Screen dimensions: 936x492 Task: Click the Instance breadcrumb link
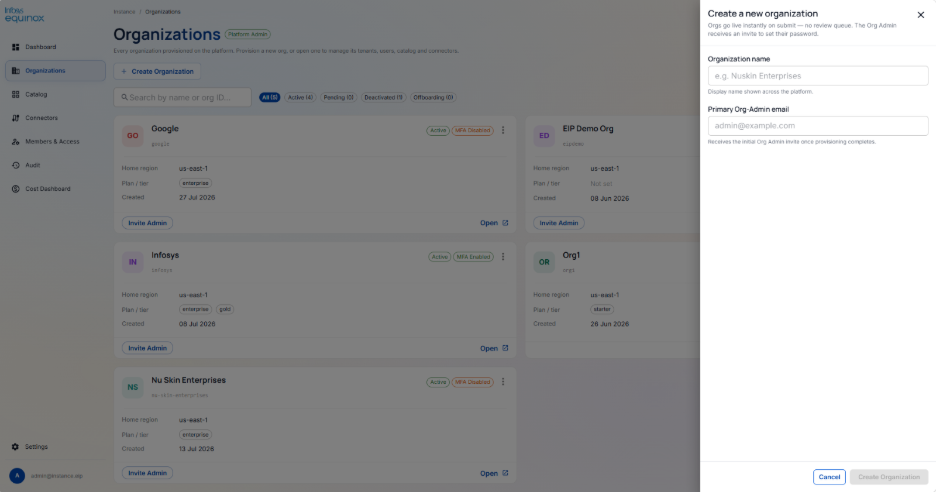pos(124,12)
